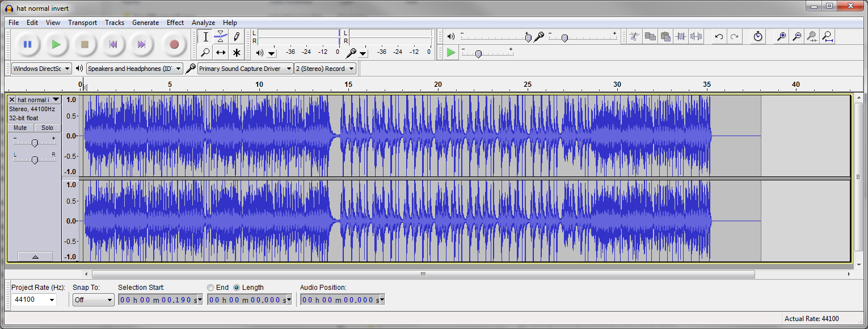This screenshot has height=329, width=868.
Task: Start playback with the big Play button
Action: (x=56, y=44)
